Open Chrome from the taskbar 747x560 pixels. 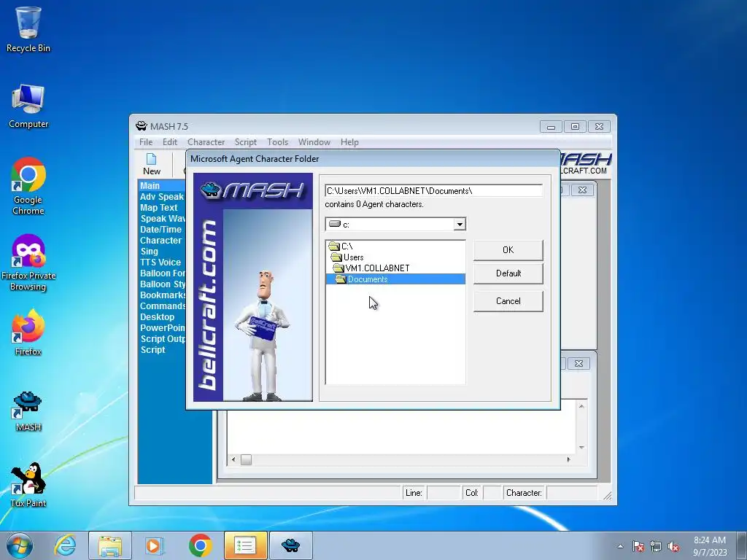pyautogui.click(x=200, y=545)
